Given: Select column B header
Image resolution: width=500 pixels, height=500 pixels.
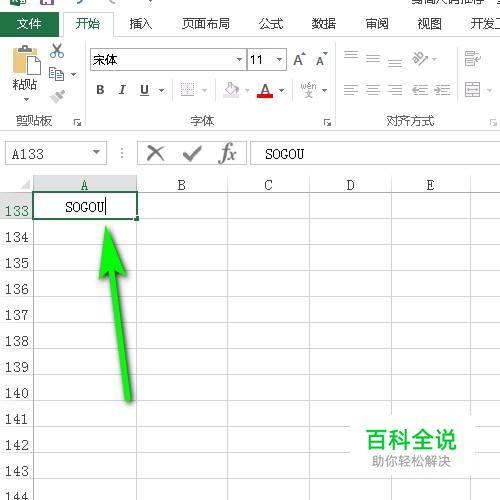Looking at the screenshot, I should click(x=182, y=185).
